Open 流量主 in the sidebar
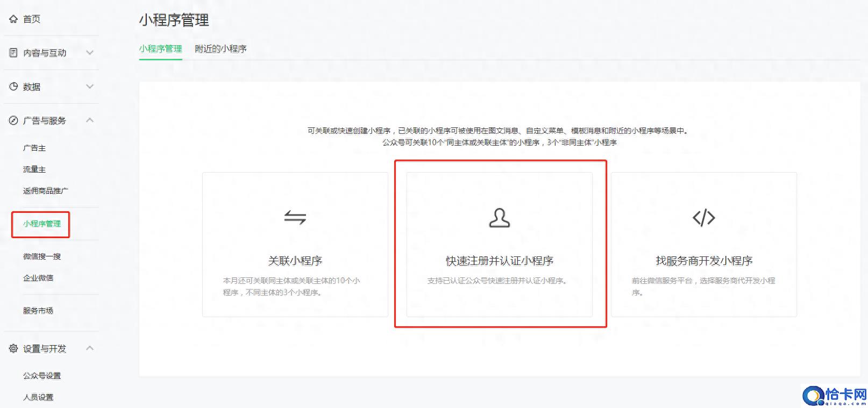 pyautogui.click(x=34, y=169)
